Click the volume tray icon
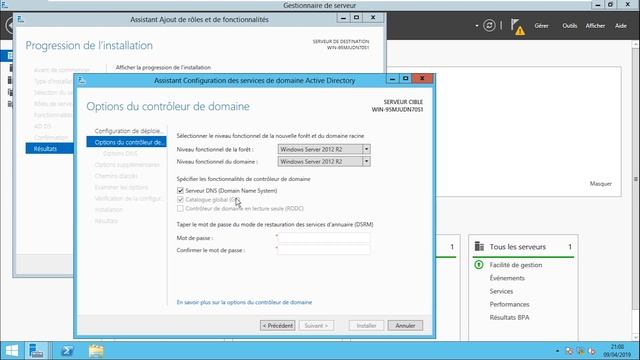The image size is (640, 360). 591,351
